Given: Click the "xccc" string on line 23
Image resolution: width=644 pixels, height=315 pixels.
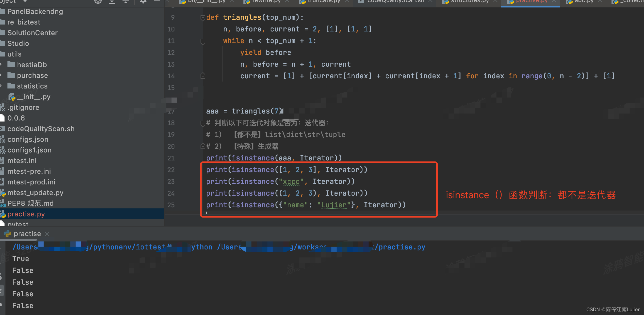Looking at the screenshot, I should coord(291,181).
